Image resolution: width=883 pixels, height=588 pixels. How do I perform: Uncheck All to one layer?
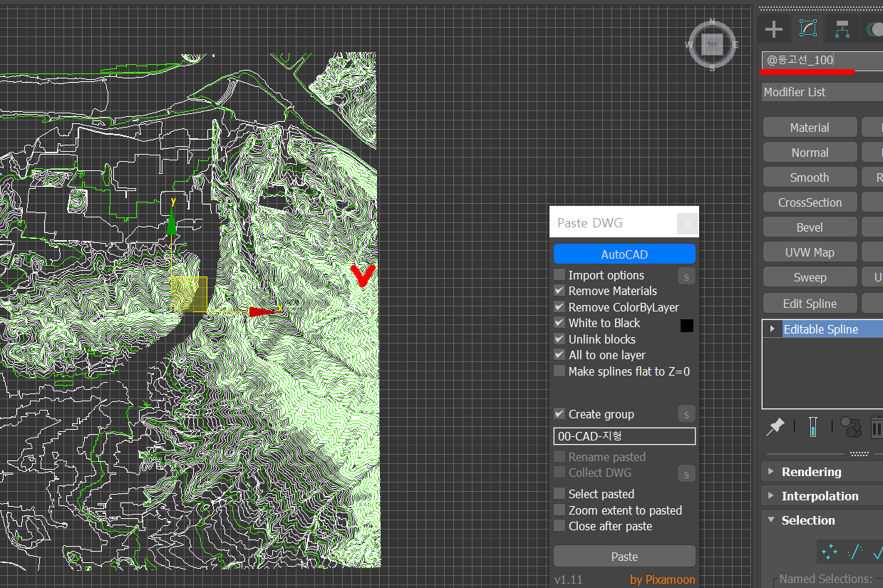[x=559, y=355]
